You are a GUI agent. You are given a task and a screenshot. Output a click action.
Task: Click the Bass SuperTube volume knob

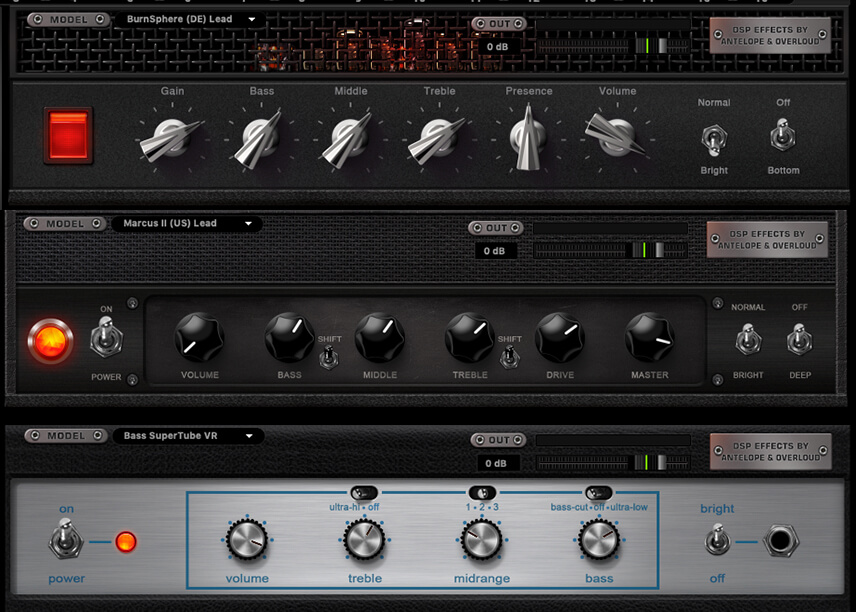[x=247, y=539]
